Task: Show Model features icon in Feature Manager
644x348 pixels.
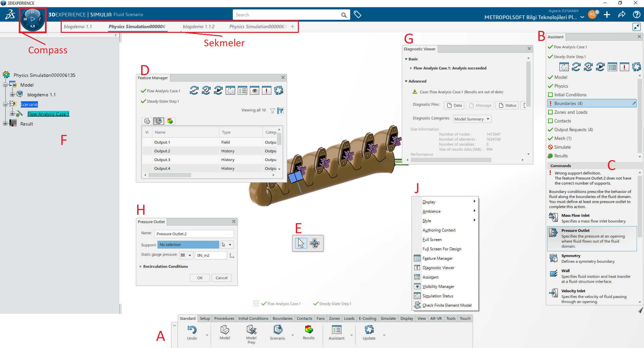Action: [x=147, y=121]
